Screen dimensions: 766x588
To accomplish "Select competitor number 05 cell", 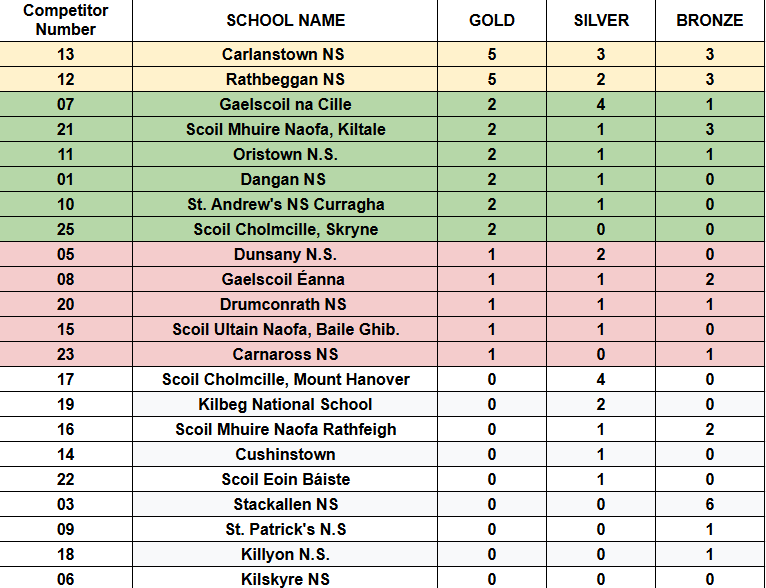I will click(x=66, y=254).
